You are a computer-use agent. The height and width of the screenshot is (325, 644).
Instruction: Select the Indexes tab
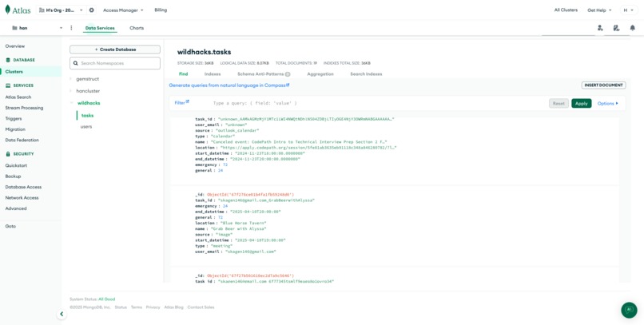(213, 73)
